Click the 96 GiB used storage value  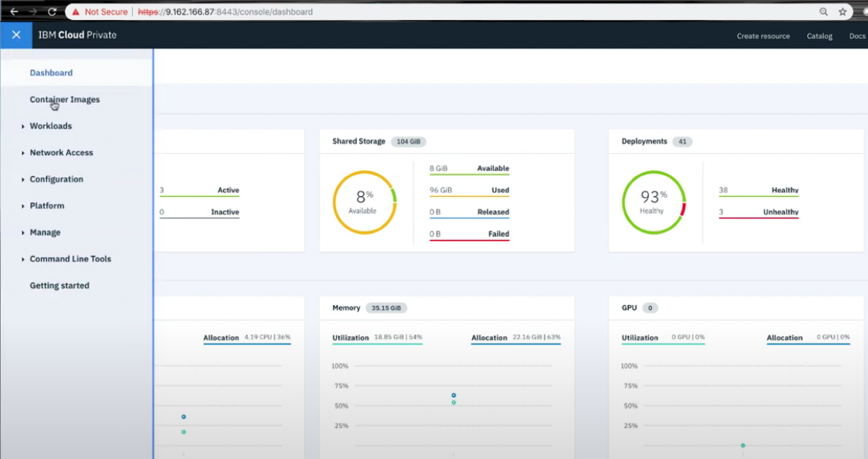pos(441,190)
